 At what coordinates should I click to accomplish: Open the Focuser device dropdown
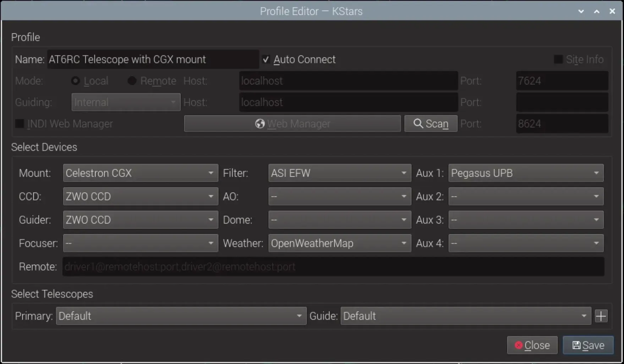pyautogui.click(x=140, y=243)
